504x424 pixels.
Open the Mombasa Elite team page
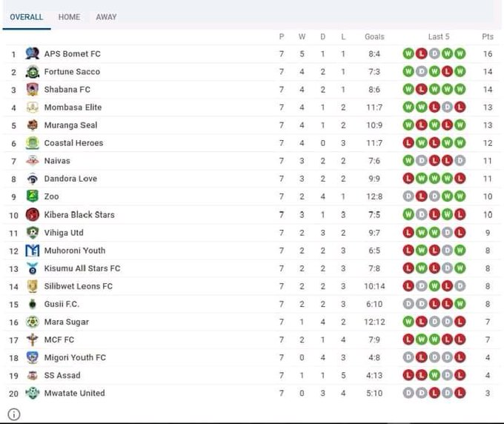73,107
